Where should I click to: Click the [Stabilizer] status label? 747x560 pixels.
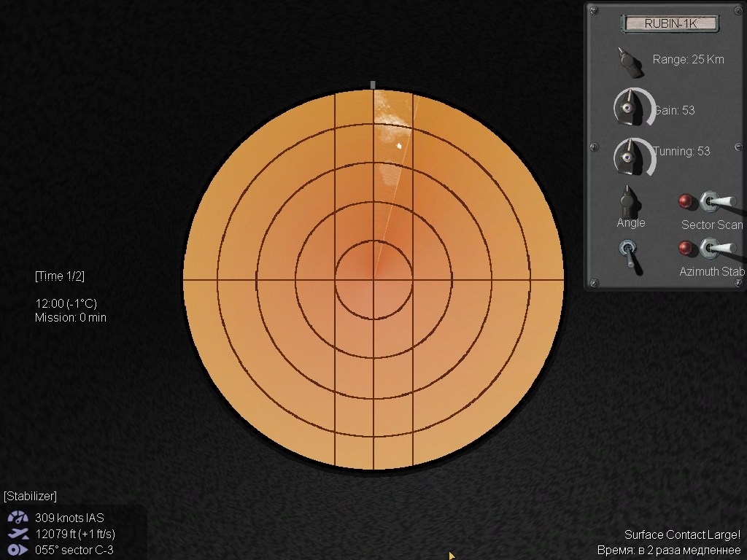[x=30, y=496]
